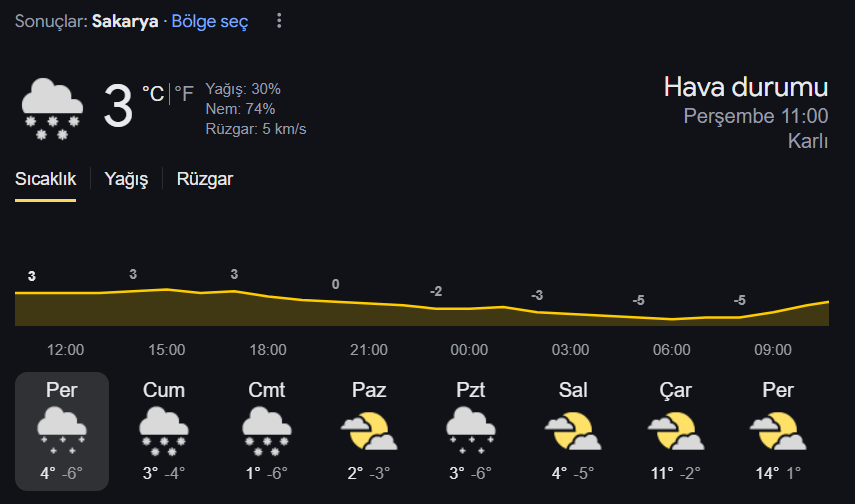Click the large current snowy weather icon
Image resolution: width=855 pixels, height=504 pixels.
point(52,109)
